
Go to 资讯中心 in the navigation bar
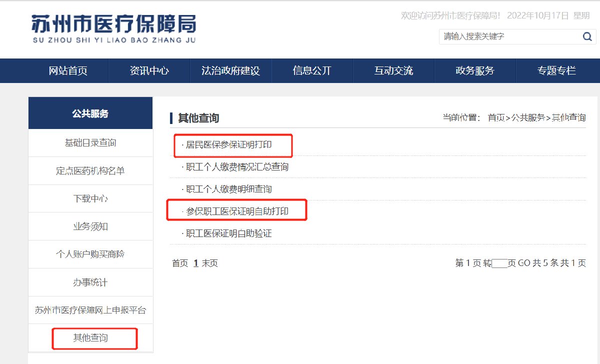pyautogui.click(x=149, y=70)
